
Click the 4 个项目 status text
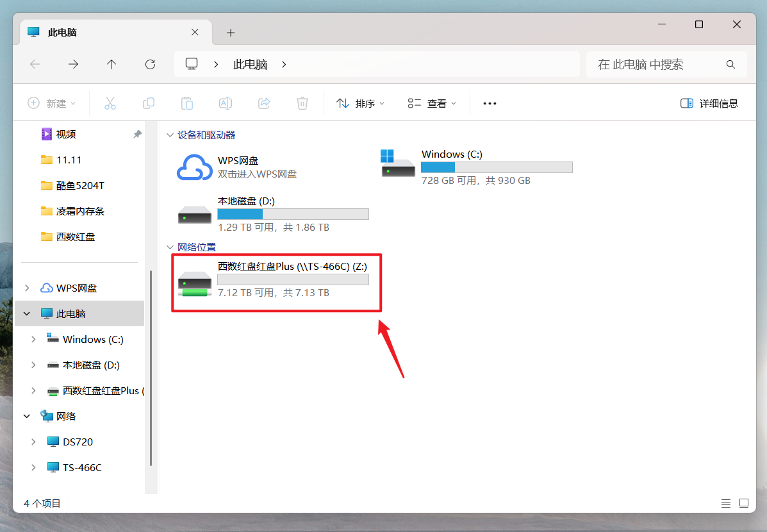(42, 503)
